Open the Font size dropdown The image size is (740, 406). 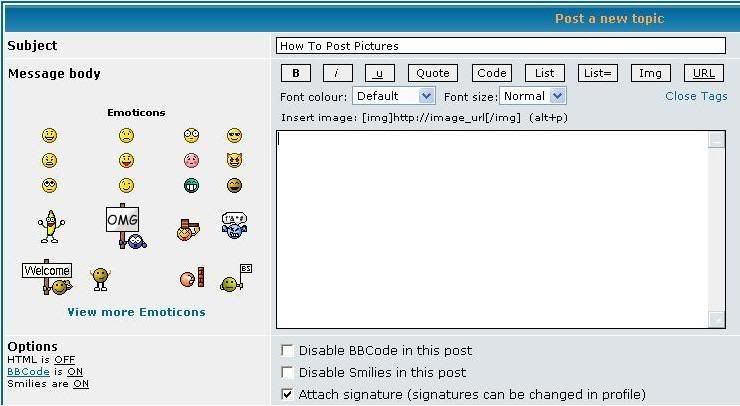[533, 96]
